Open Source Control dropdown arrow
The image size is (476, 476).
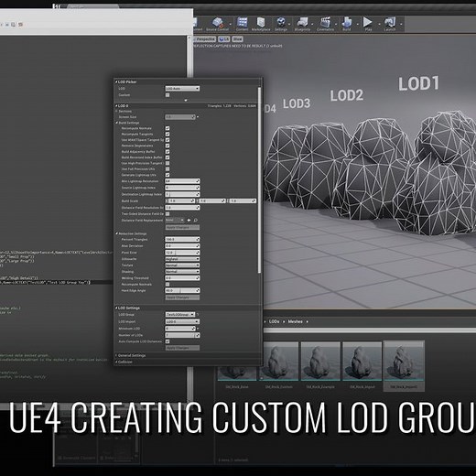click(231, 24)
